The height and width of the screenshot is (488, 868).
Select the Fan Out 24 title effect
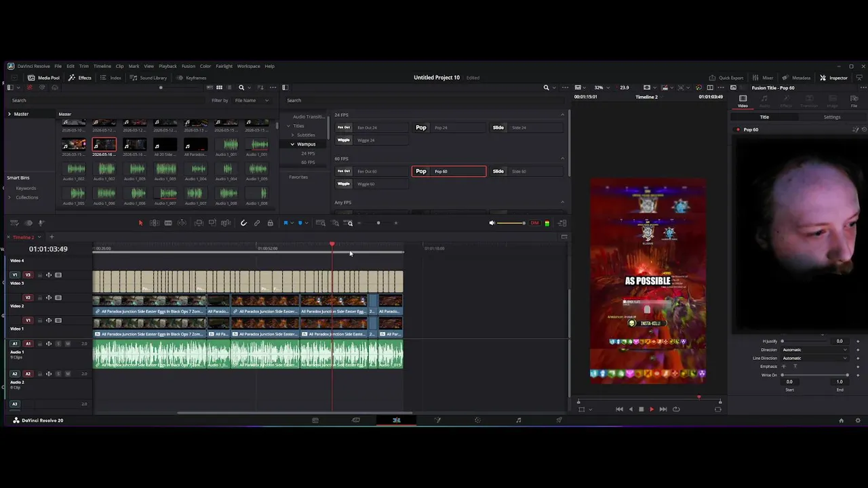[x=372, y=127]
